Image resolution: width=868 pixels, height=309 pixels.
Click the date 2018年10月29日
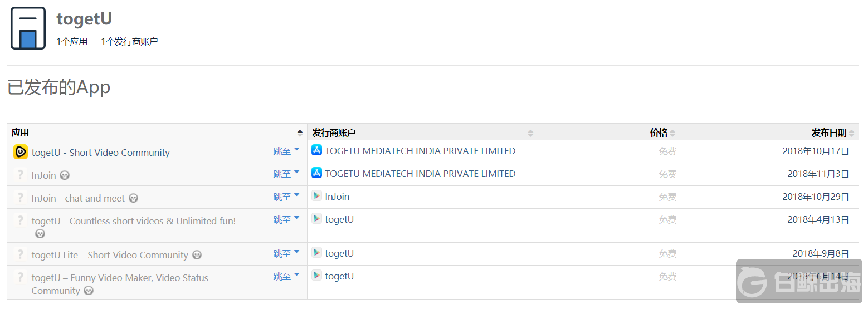(816, 197)
